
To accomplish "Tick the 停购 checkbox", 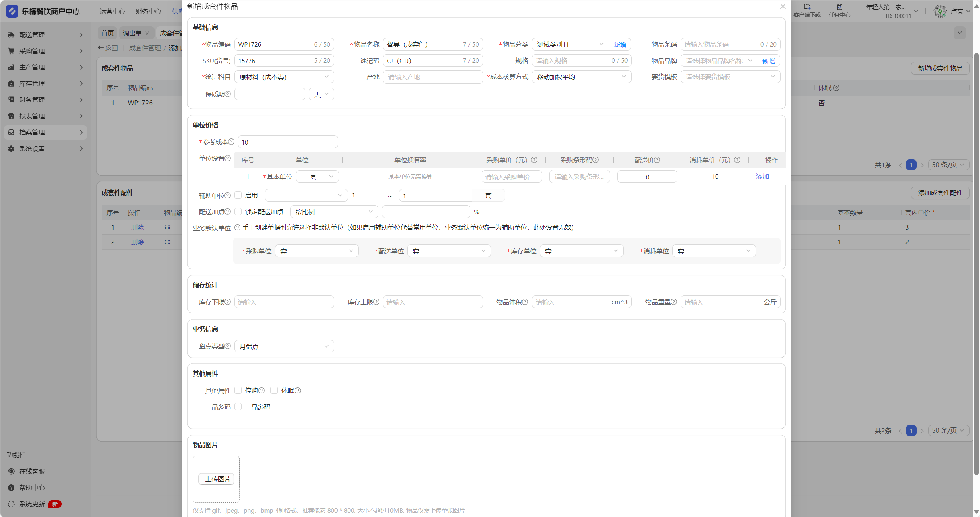I will point(238,390).
